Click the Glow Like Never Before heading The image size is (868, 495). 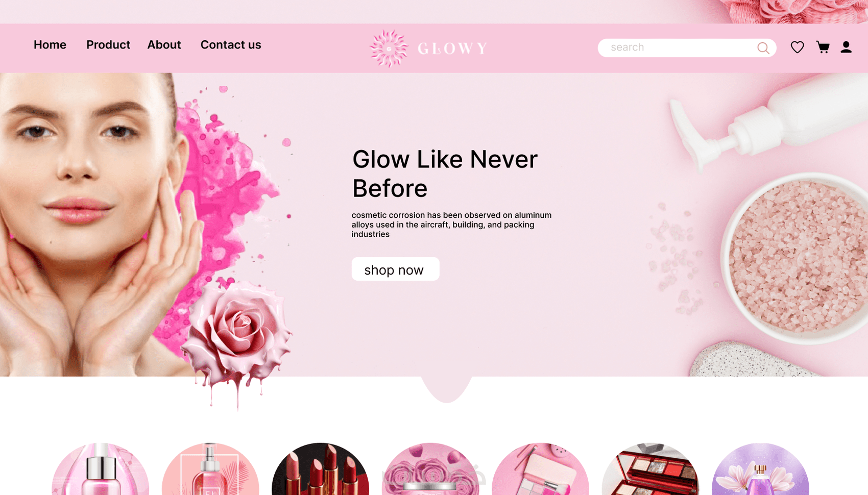click(445, 174)
